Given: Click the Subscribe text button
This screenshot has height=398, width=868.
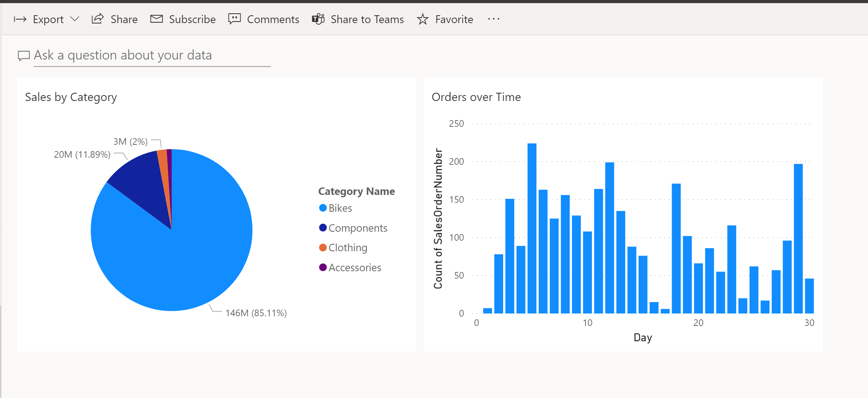Looking at the screenshot, I should [x=192, y=19].
